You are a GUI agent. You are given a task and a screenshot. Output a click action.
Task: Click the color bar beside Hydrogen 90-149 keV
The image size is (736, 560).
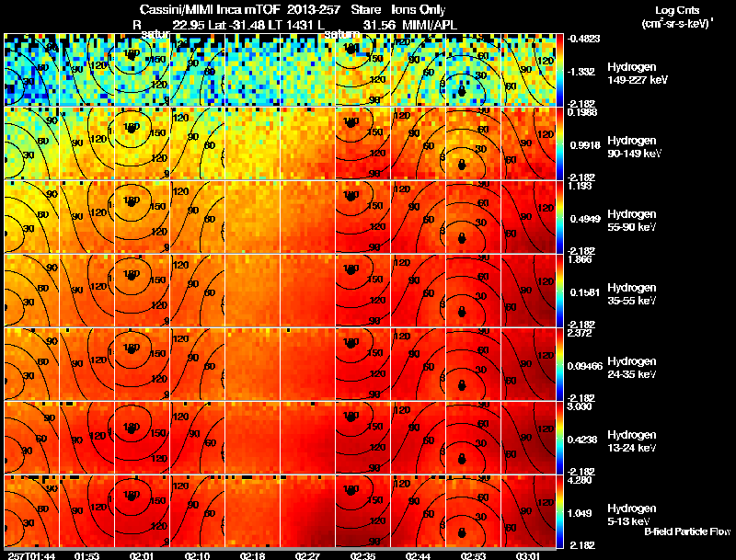(x=559, y=143)
